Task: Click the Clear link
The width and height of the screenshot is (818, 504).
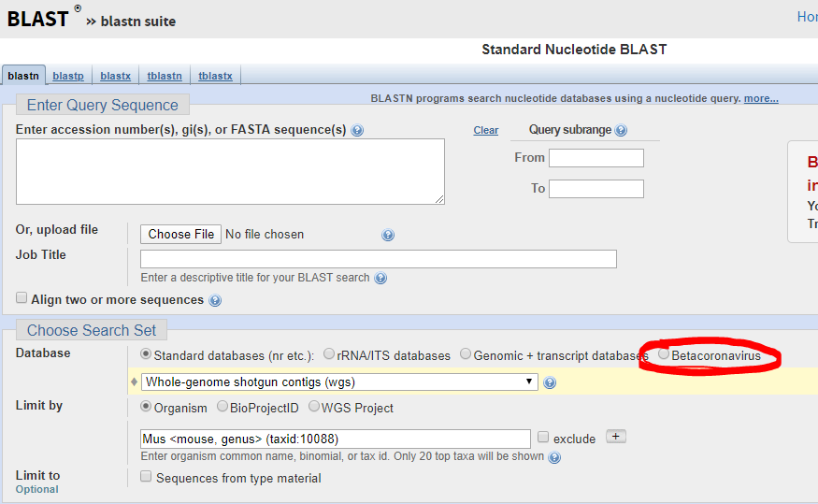Action: (x=485, y=131)
